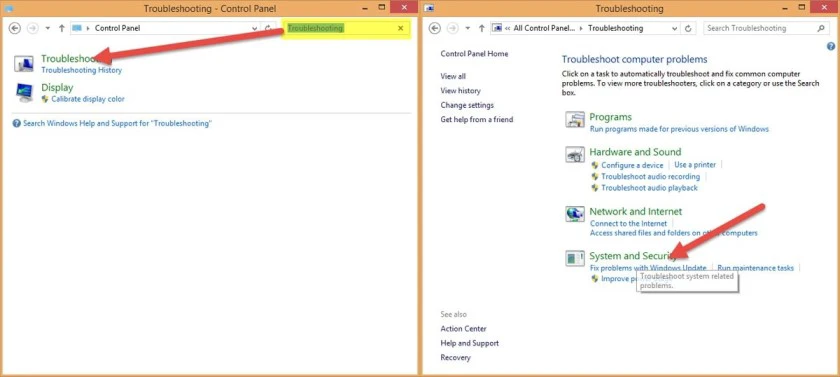Click Troubleshooting breadcrumb in right address bar
This screenshot has height=377, width=840.
point(616,28)
